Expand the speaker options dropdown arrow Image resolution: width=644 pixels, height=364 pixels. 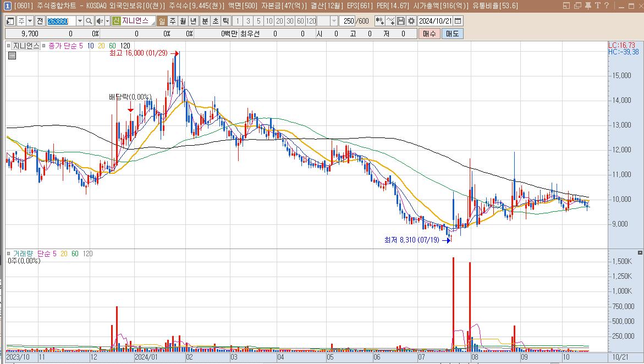click(x=108, y=21)
